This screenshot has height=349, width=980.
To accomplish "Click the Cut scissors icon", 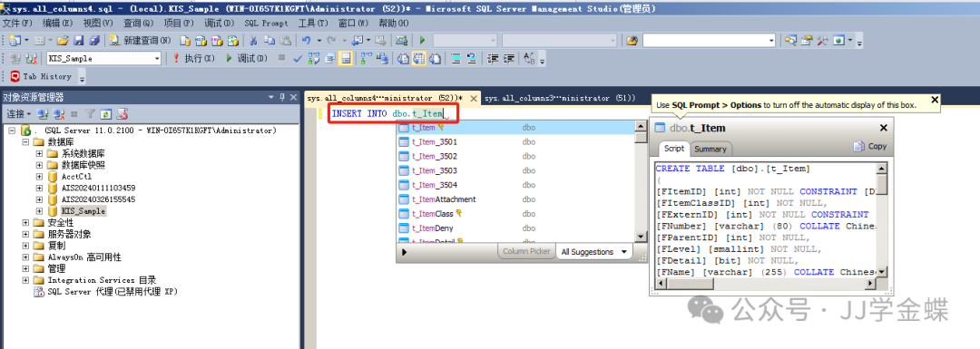I will coord(254,41).
